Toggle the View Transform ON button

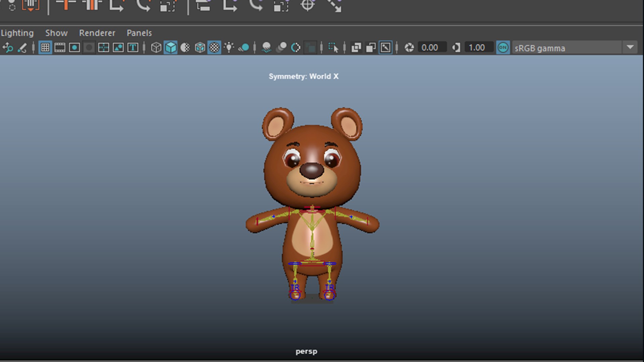tap(503, 48)
